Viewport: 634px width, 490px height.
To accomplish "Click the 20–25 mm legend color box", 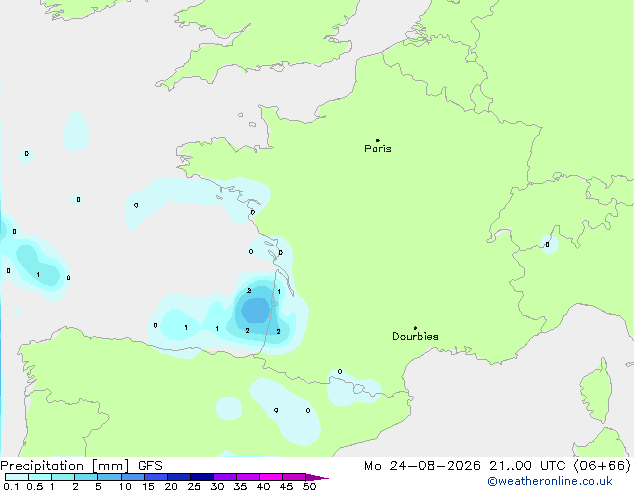I will coord(179,477).
